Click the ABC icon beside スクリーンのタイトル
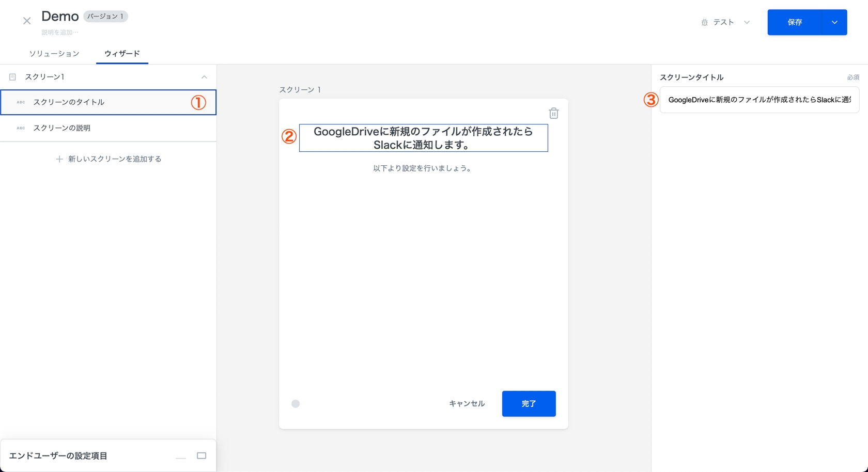This screenshot has height=472, width=868. 21,102
